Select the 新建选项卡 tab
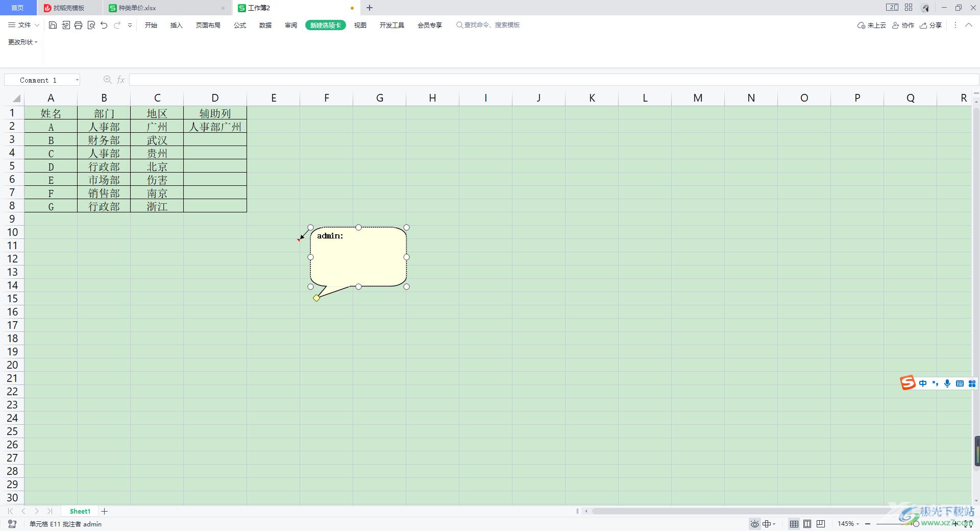This screenshot has width=980, height=531. point(326,25)
